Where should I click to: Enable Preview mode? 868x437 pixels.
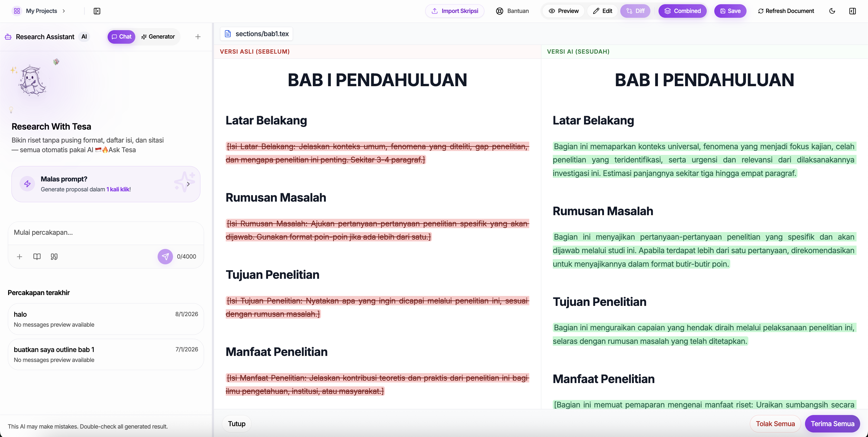(x=563, y=11)
